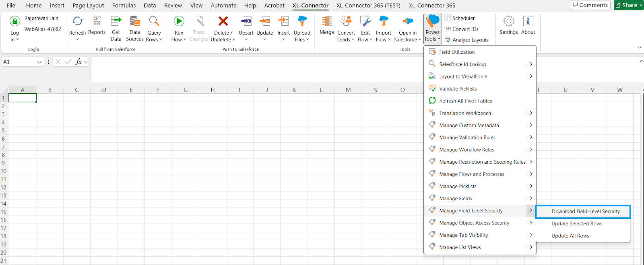Viewport: 644px width, 265px height.
Task: Click the Edit Flow icon
Action: point(365,21)
